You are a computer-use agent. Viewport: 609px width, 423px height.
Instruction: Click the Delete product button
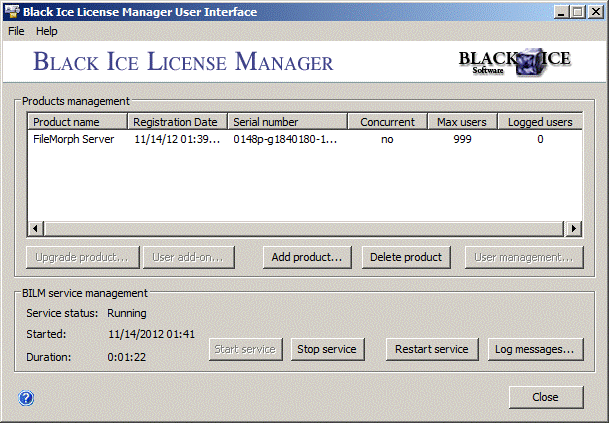(x=406, y=257)
